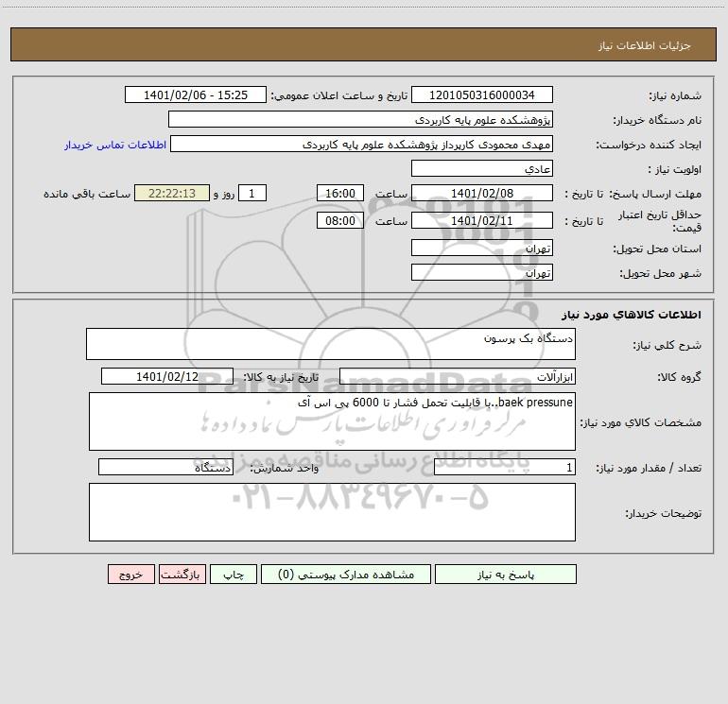Click the تاریخ و ساعت اعلان عمومی label
Viewport: 728px width, 704px height.
[x=339, y=95]
